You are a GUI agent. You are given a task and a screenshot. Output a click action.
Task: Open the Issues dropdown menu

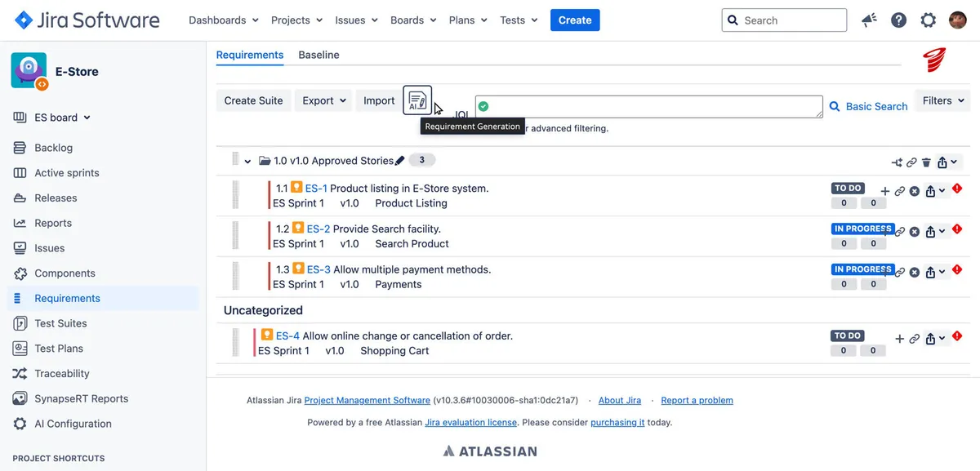tap(357, 20)
